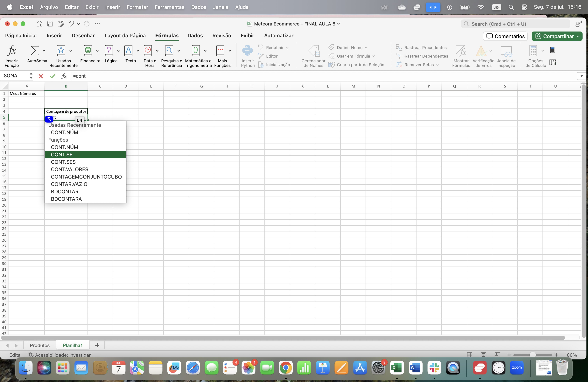Switch to Page Layout view in status bar

pyautogui.click(x=484, y=355)
